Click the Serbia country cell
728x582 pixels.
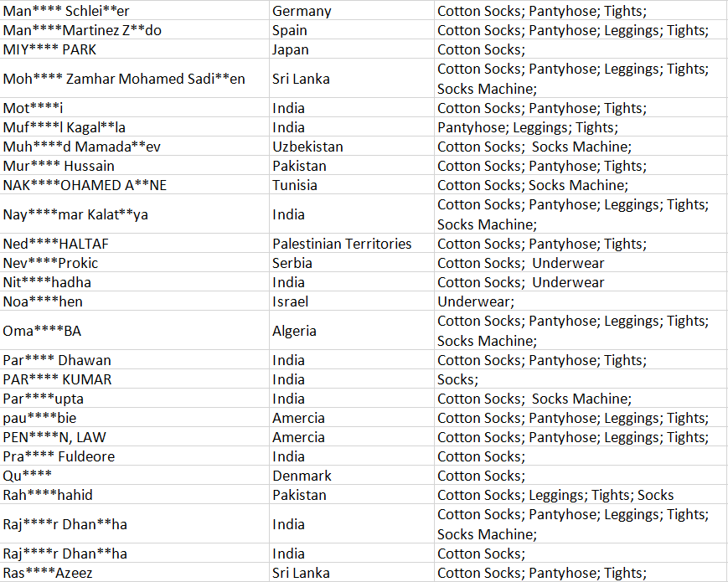292,263
